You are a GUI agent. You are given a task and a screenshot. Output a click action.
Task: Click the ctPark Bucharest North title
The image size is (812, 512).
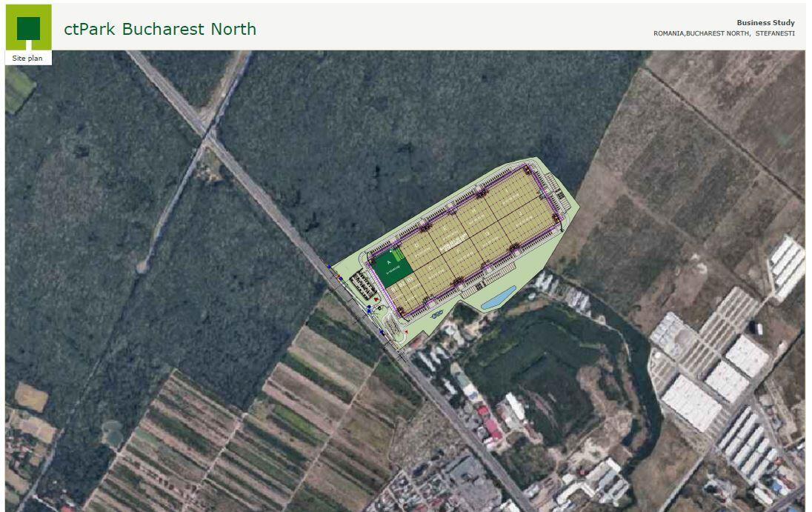[160, 29]
